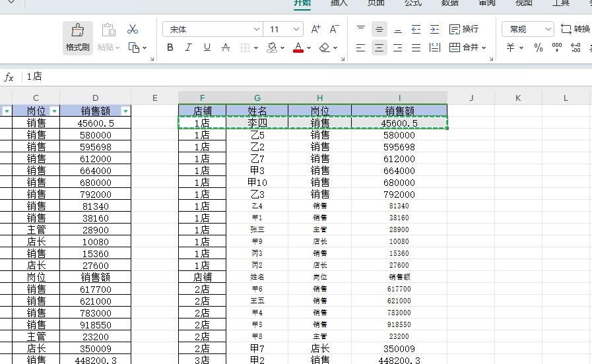Toggle Bold formatting

tap(170, 47)
